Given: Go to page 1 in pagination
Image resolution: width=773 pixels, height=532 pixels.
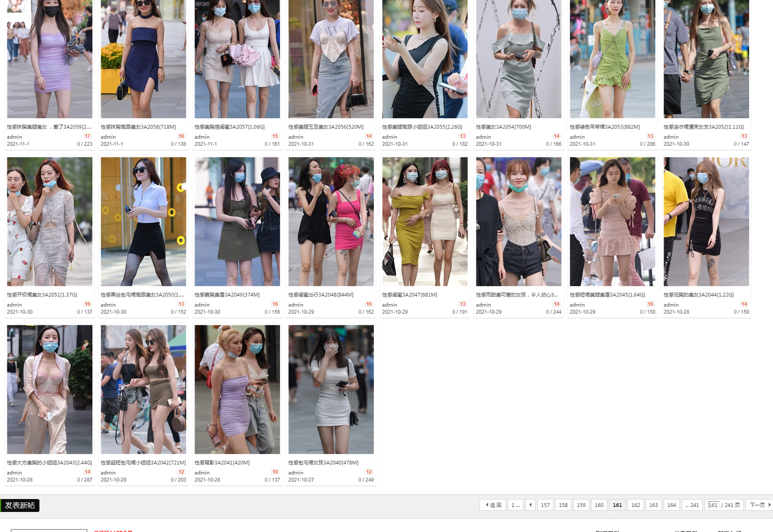Looking at the screenshot, I should pos(515,505).
